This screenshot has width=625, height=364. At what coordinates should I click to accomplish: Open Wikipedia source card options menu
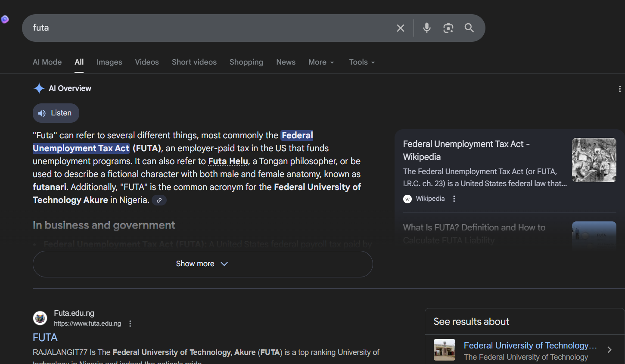pos(454,199)
